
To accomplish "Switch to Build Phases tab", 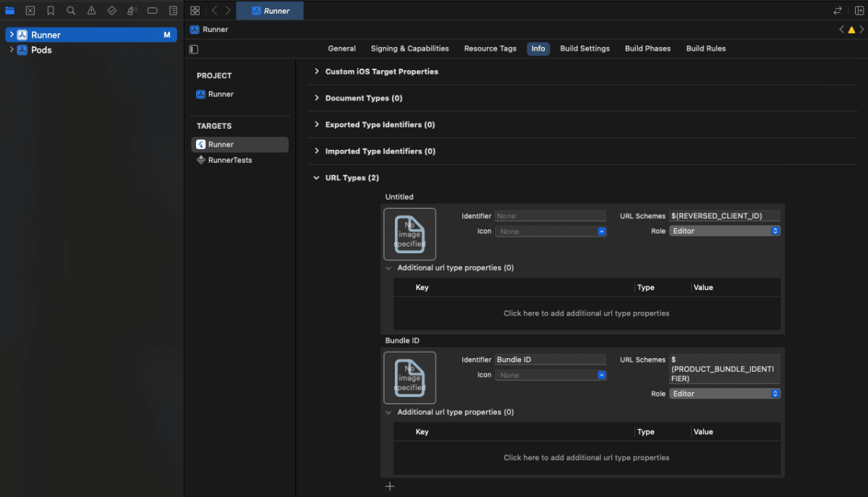I will point(648,48).
